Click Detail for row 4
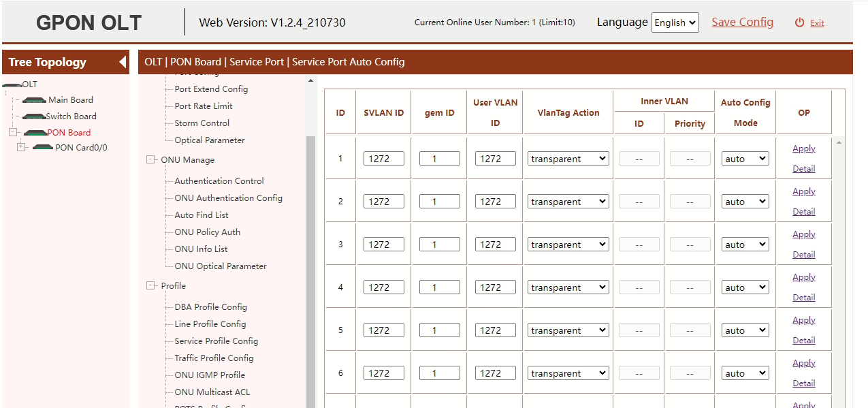The height and width of the screenshot is (408, 868). [x=804, y=298]
